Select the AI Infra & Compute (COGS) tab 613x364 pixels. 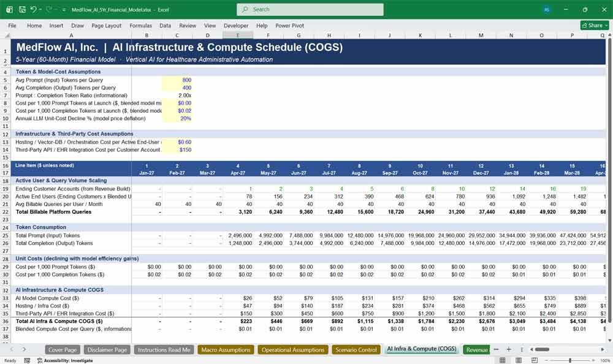[422, 349]
